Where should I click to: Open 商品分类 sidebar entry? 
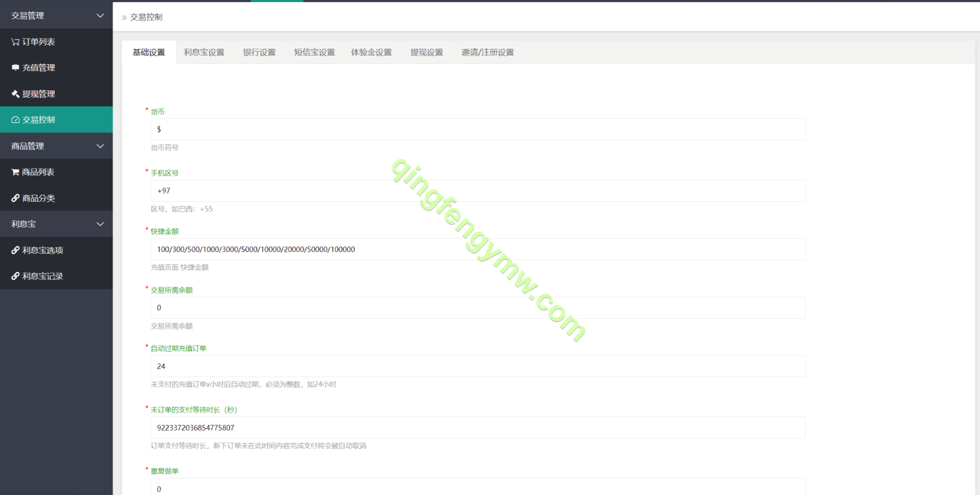pyautogui.click(x=56, y=198)
